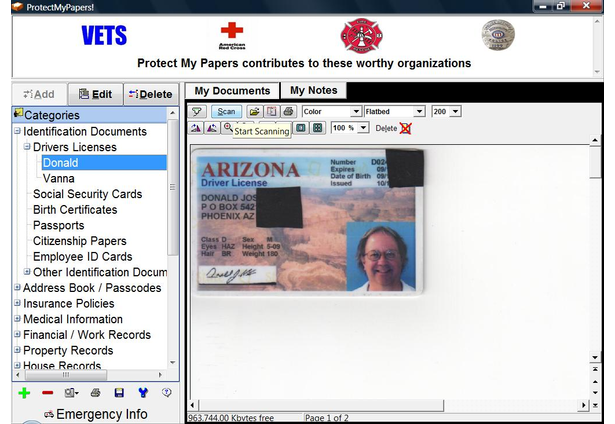
Task: Click the Page 1 of 2 status text
Action: click(327, 418)
